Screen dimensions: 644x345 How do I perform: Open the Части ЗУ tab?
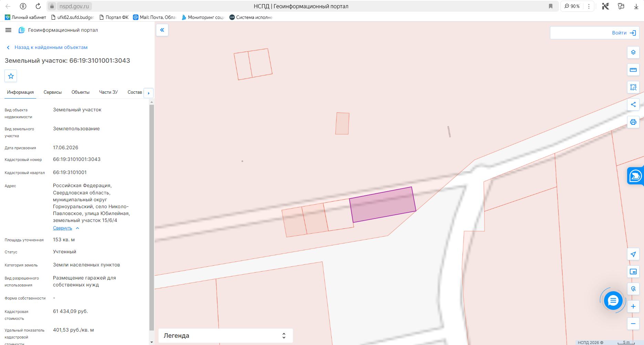pos(108,92)
